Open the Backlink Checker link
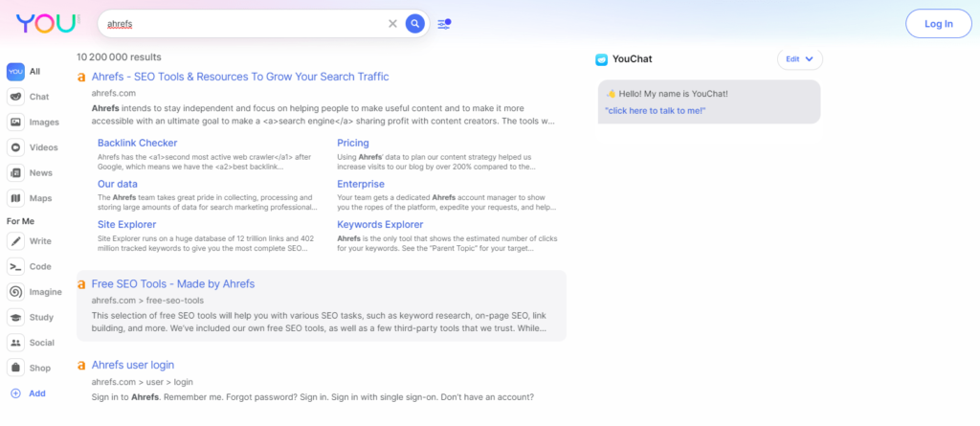This screenshot has width=980, height=426. coord(137,144)
